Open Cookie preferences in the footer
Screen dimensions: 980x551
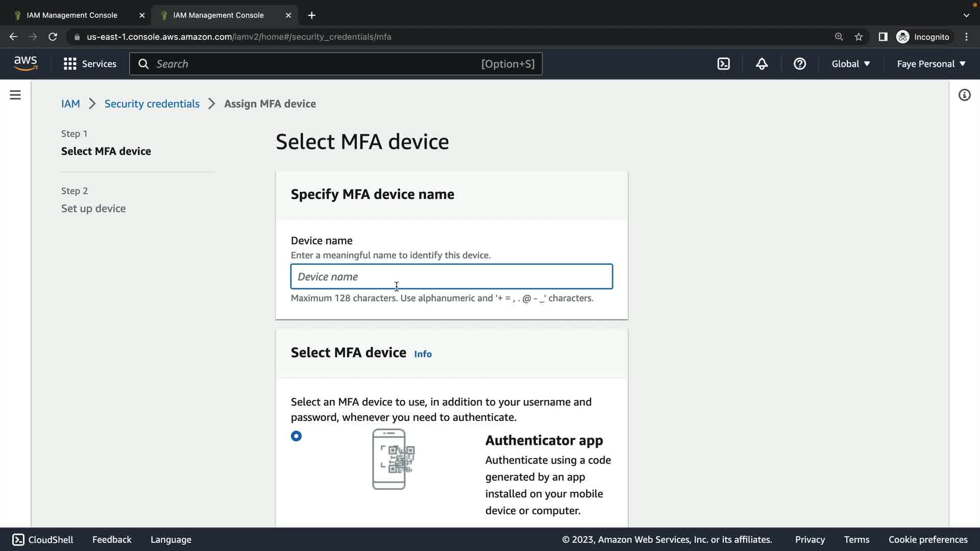pos(927,539)
